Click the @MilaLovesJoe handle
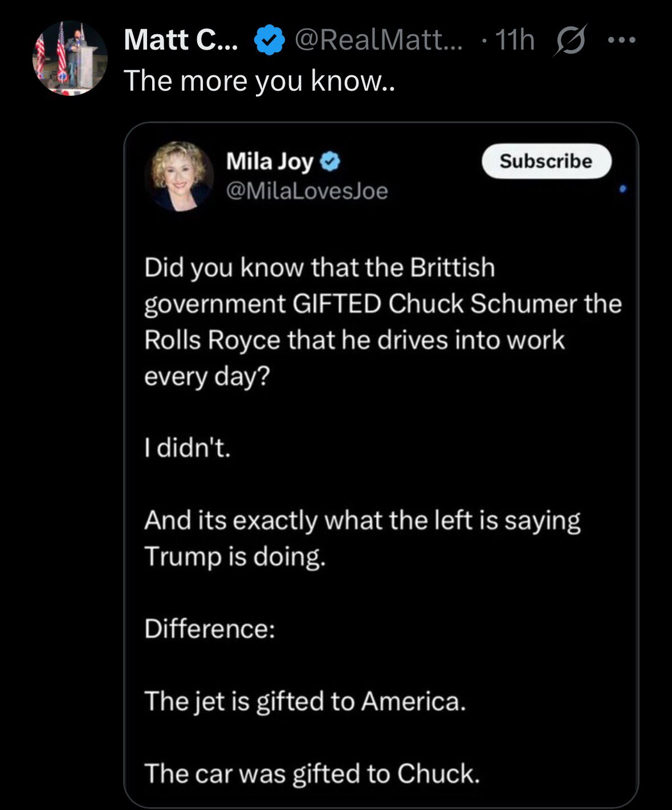 (x=307, y=192)
